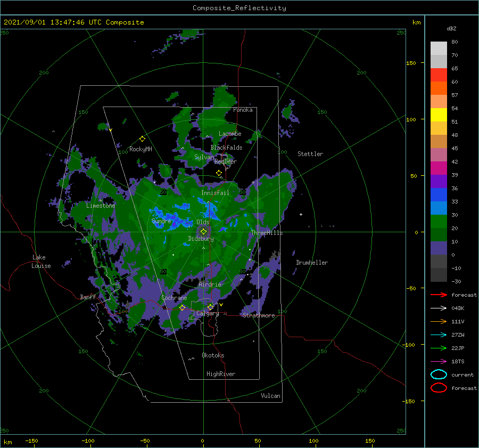
Task: Click the RedDeer label on map
Action: coord(226,161)
